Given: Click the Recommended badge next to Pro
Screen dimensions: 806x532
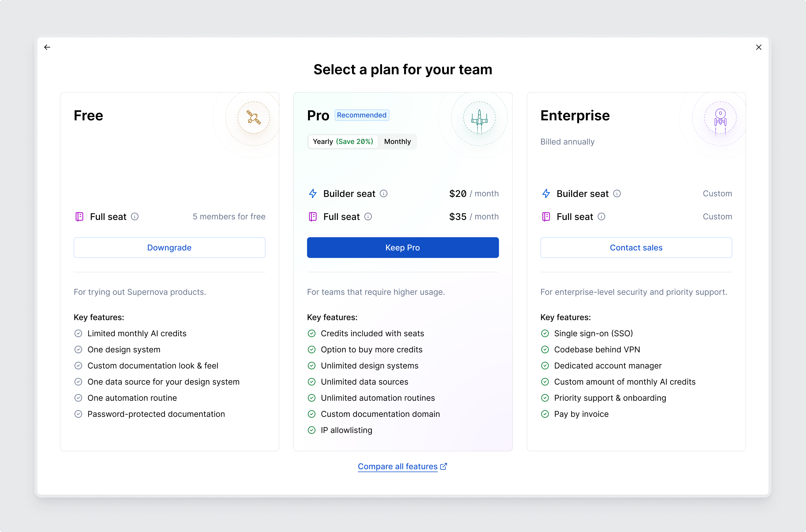Looking at the screenshot, I should coord(361,115).
